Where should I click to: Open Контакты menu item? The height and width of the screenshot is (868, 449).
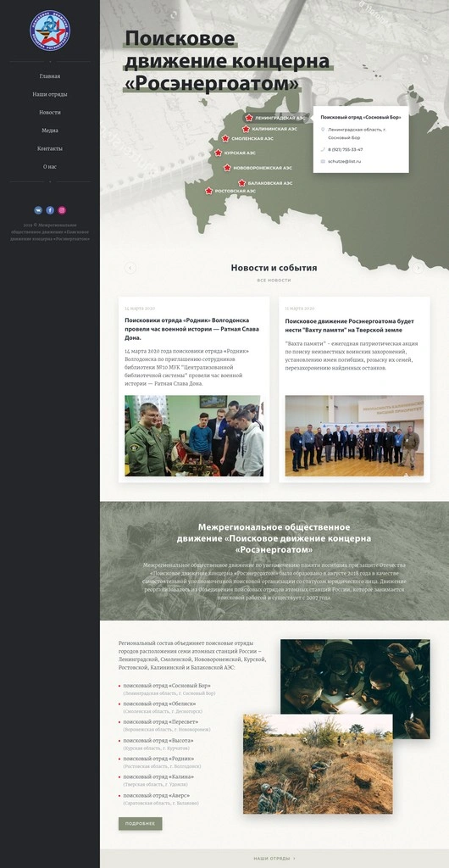(50, 149)
